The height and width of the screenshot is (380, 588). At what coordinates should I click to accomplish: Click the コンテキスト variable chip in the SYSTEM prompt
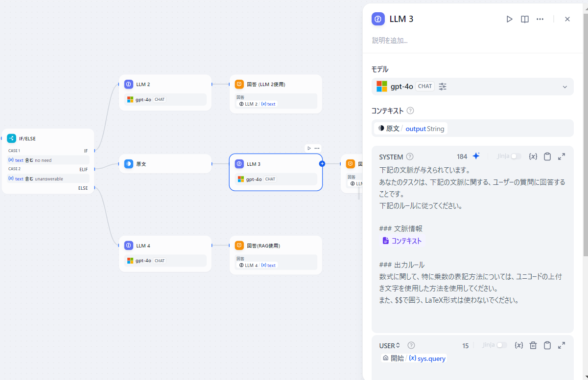(402, 241)
